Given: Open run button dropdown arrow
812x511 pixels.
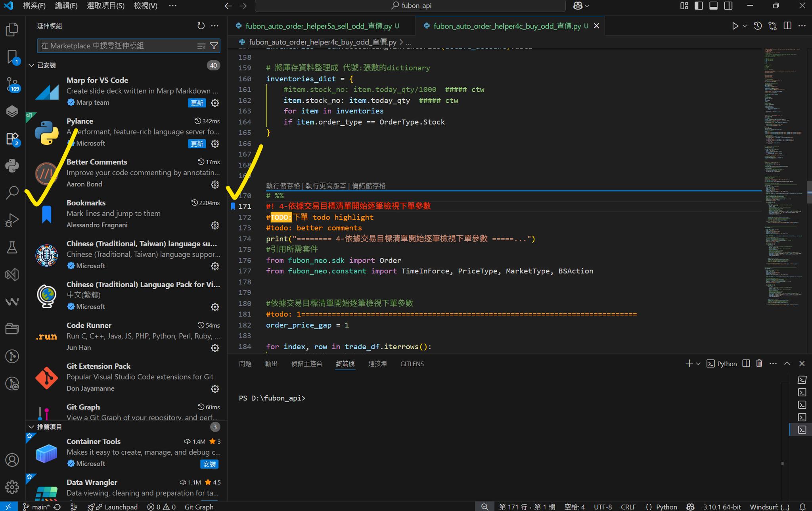Looking at the screenshot, I should pyautogui.click(x=744, y=26).
